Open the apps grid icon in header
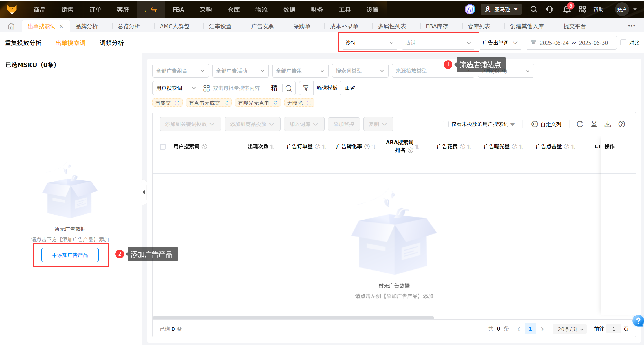The width and height of the screenshot is (644, 345). click(x=582, y=10)
